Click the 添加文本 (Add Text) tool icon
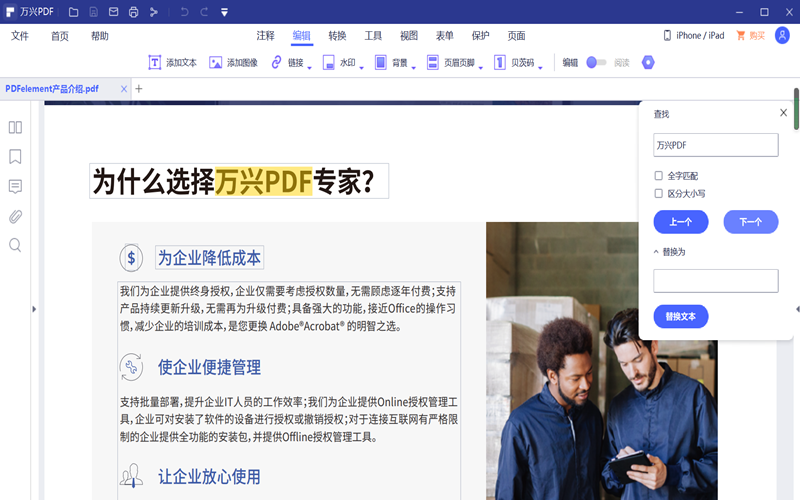 pyautogui.click(x=155, y=62)
